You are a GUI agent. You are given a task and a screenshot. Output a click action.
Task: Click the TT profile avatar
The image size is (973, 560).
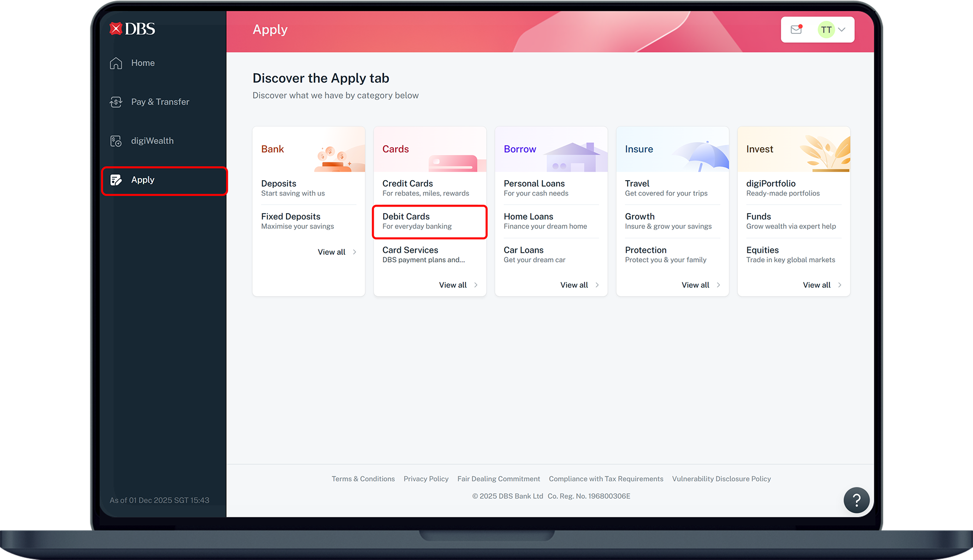[827, 29]
